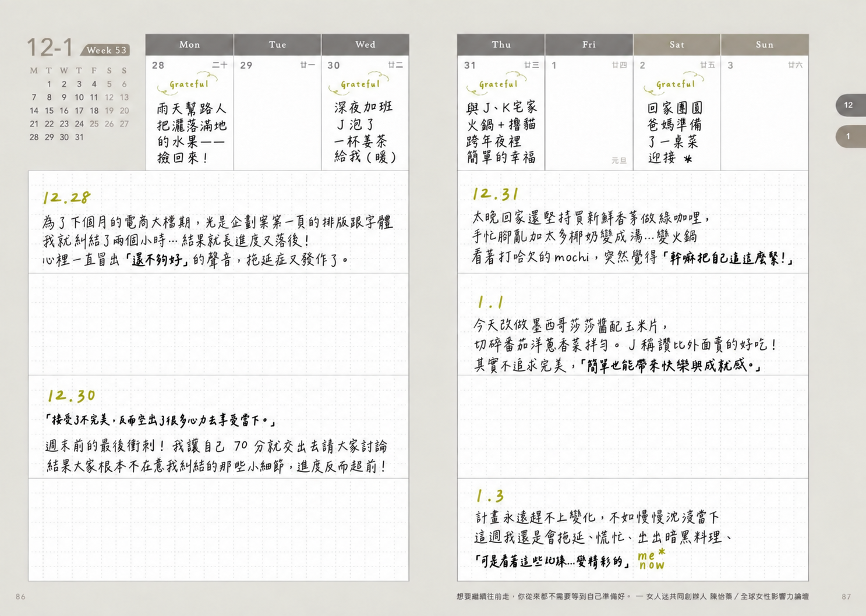The width and height of the screenshot is (866, 616).
Task: Click the large 12-1 month title
Action: [x=50, y=47]
